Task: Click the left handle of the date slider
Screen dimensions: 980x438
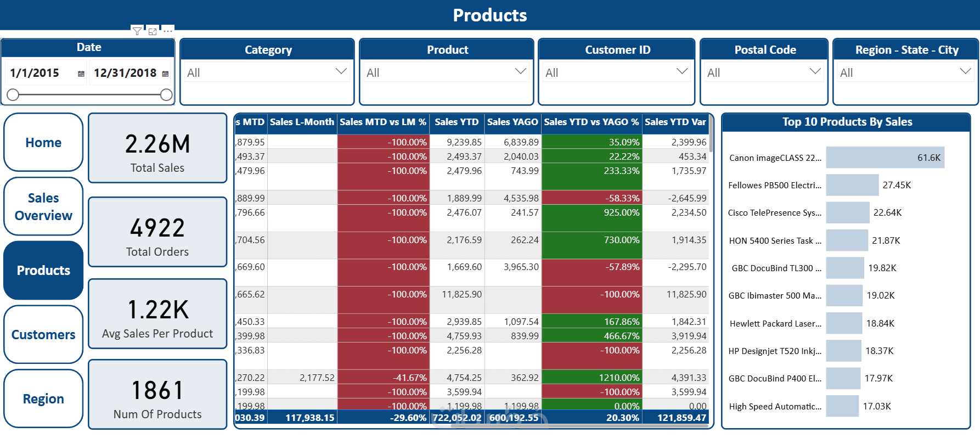Action: (13, 95)
